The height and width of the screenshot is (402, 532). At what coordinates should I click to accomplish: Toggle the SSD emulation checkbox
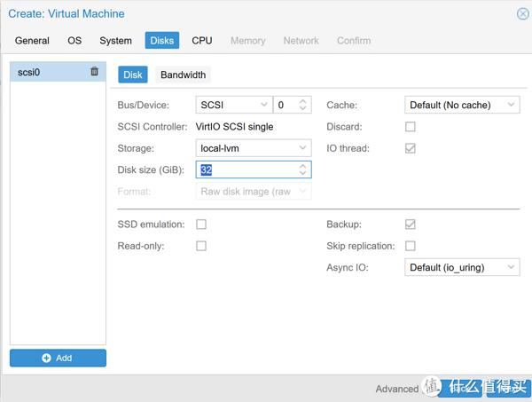click(201, 225)
